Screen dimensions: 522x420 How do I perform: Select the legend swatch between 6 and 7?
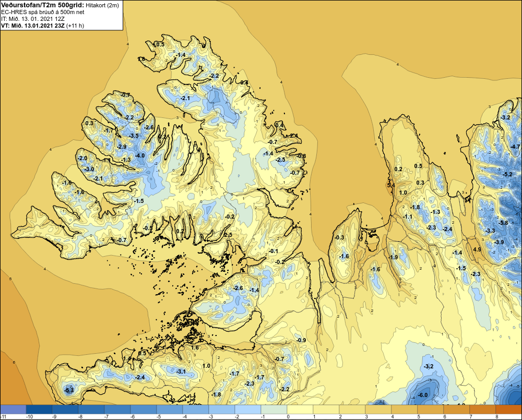[457, 410]
